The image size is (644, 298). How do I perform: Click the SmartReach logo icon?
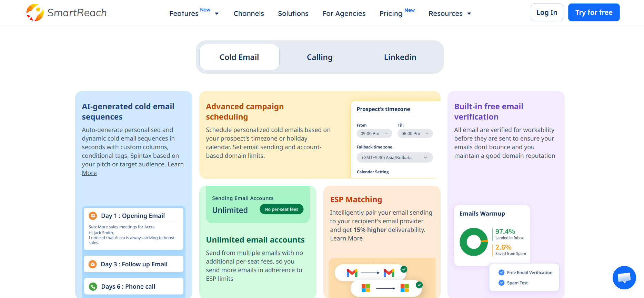tap(35, 13)
